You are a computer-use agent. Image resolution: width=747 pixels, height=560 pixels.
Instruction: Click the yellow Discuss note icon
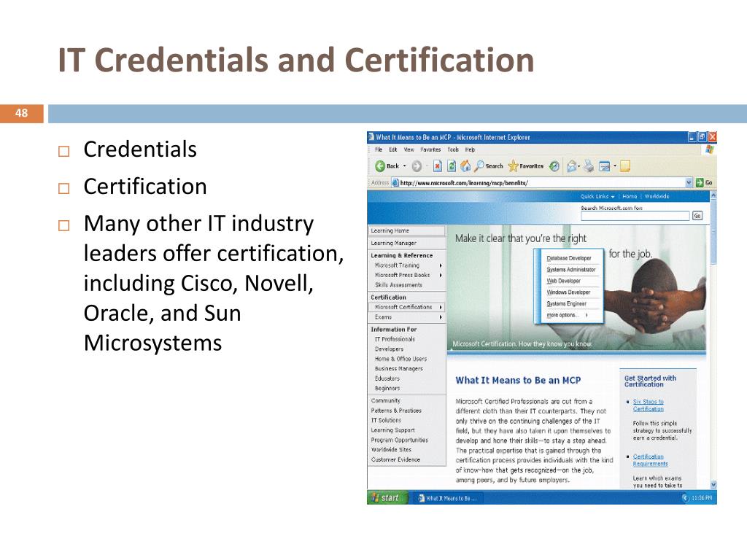coord(624,166)
